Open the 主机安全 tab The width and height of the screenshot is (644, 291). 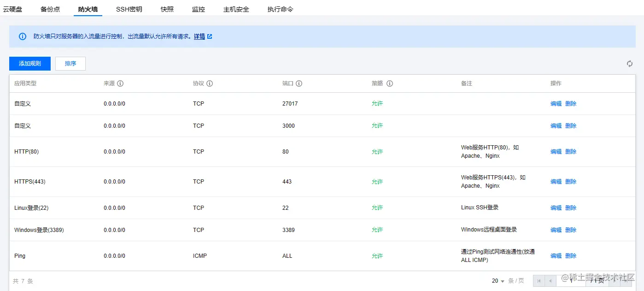(236, 9)
